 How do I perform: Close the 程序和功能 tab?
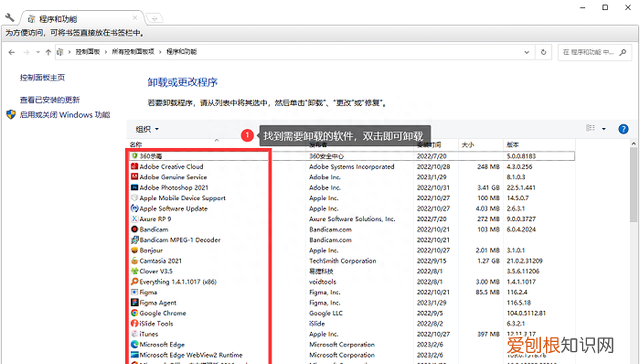pos(135,18)
